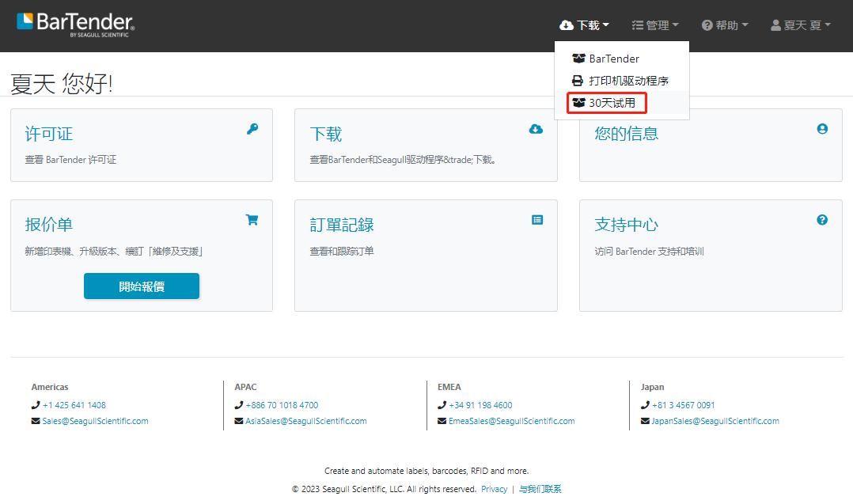Screen dimensions: 853x504
Task: Click the key icon on 许可证 card
Action: pyautogui.click(x=252, y=129)
